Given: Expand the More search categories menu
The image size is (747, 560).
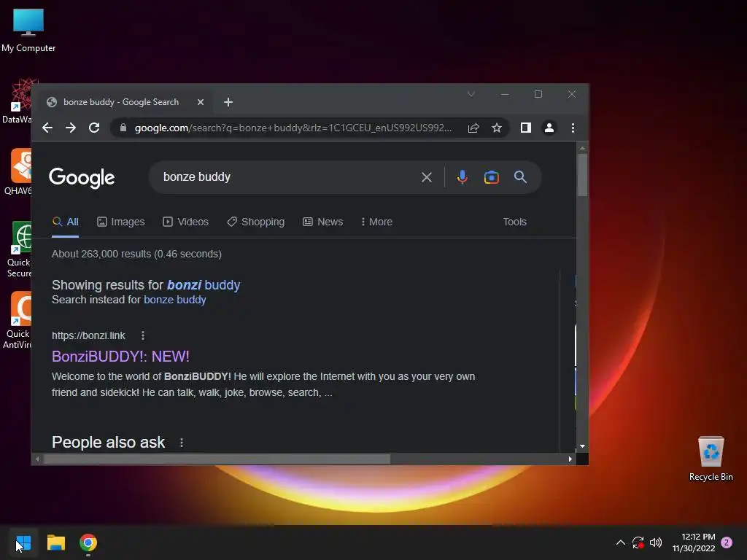Looking at the screenshot, I should coord(377,222).
